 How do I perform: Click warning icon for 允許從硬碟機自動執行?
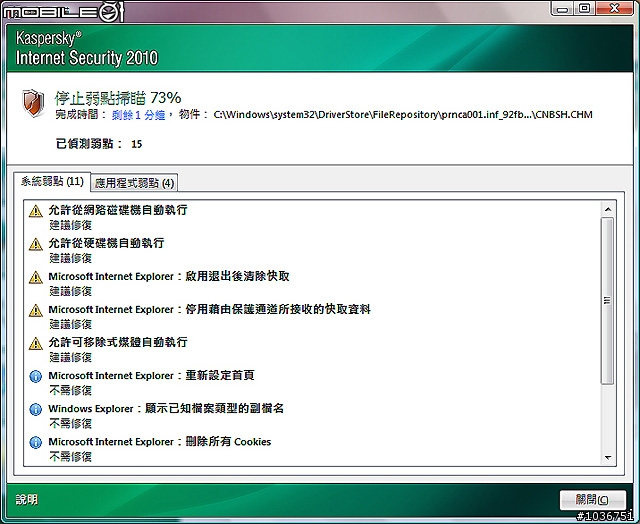coord(36,244)
